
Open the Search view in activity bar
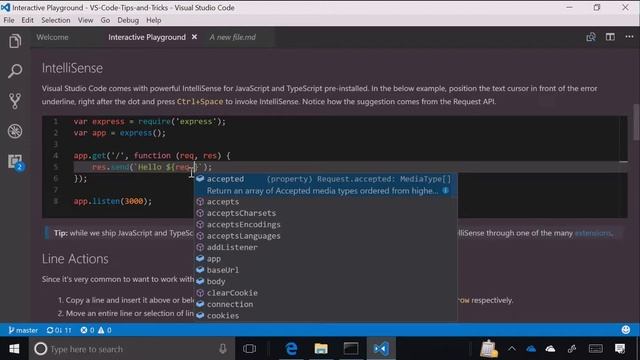click(x=15, y=71)
